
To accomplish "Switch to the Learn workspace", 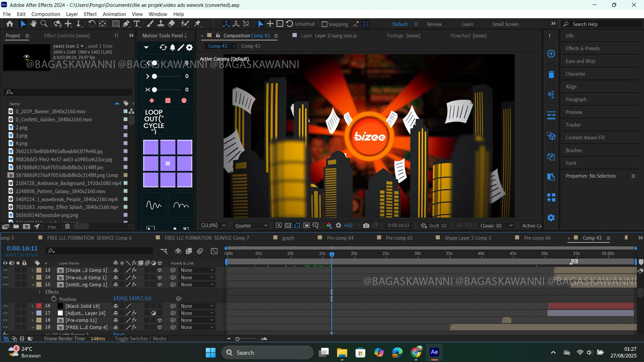I will [x=468, y=24].
